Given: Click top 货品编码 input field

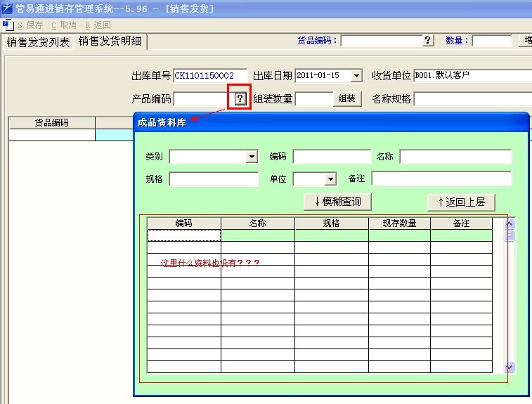Looking at the screenshot, I should [382, 41].
